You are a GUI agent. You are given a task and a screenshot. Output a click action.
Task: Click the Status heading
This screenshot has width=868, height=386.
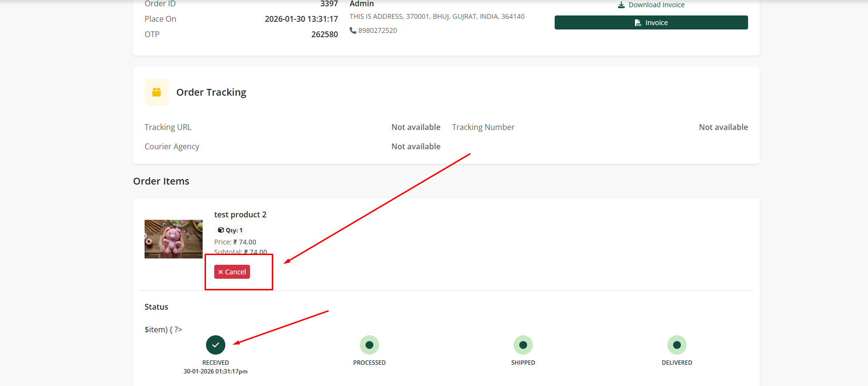(156, 307)
